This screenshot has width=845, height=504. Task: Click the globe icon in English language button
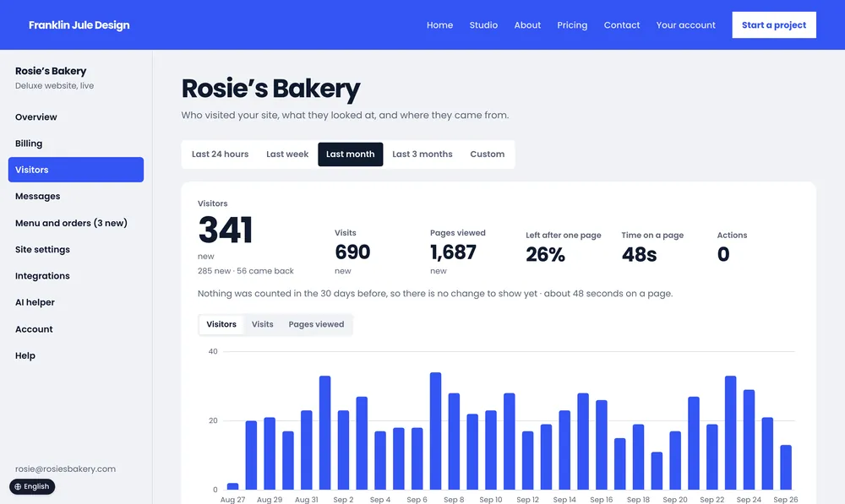(x=18, y=487)
